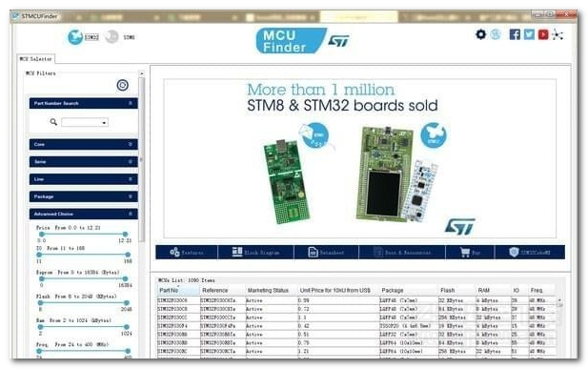The image size is (588, 369).
Task: Open the Twitter icon link
Action: tap(529, 34)
